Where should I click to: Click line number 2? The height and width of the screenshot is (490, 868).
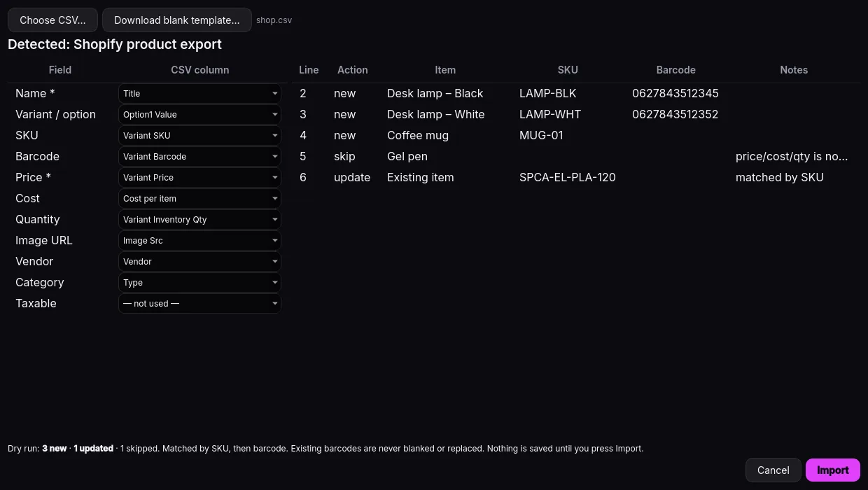click(303, 94)
